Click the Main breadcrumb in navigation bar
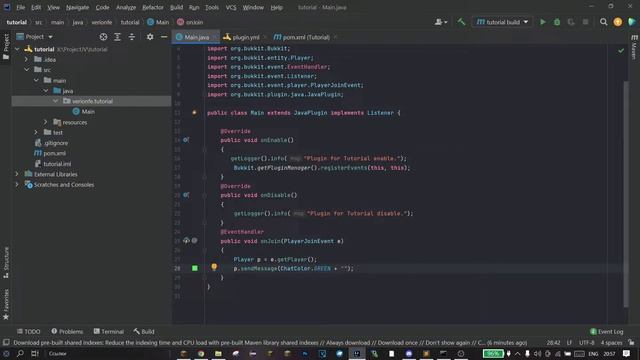 click(158, 22)
